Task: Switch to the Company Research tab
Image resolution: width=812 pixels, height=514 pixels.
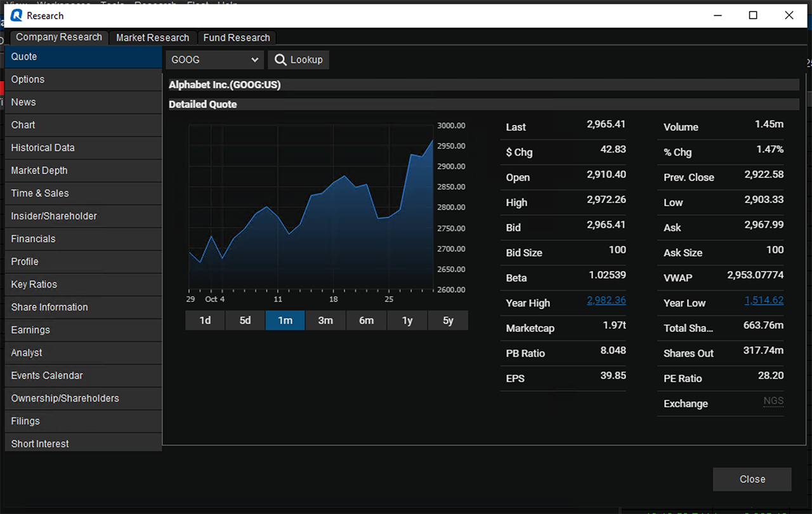Action: click(59, 37)
